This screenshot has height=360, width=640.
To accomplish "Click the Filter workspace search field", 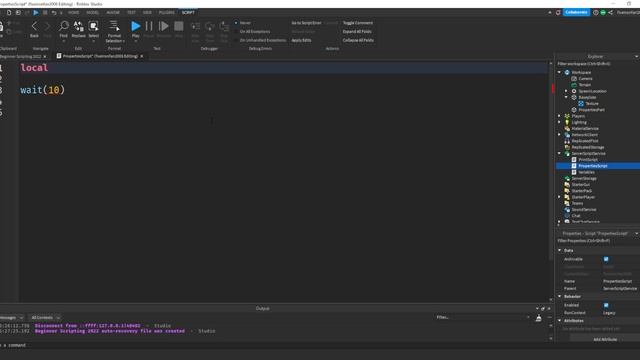I will pyautogui.click(x=598, y=64).
